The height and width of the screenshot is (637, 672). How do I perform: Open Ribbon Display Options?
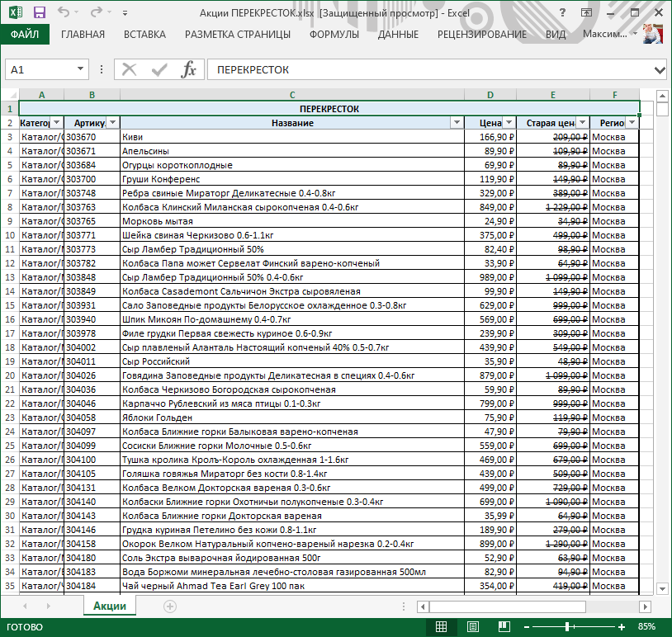(x=586, y=13)
